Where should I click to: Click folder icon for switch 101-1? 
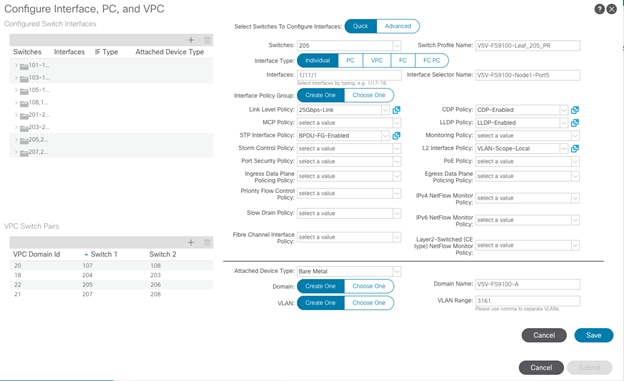pos(24,66)
